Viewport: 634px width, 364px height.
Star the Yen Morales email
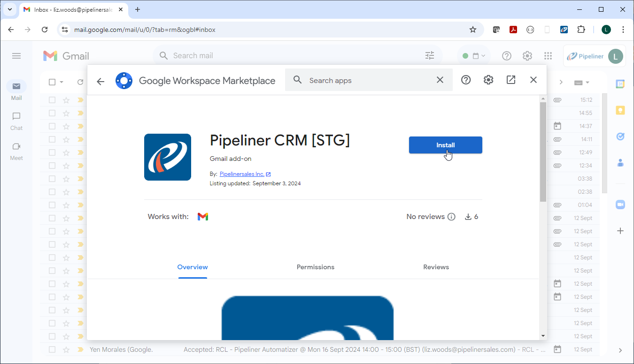pyautogui.click(x=66, y=349)
